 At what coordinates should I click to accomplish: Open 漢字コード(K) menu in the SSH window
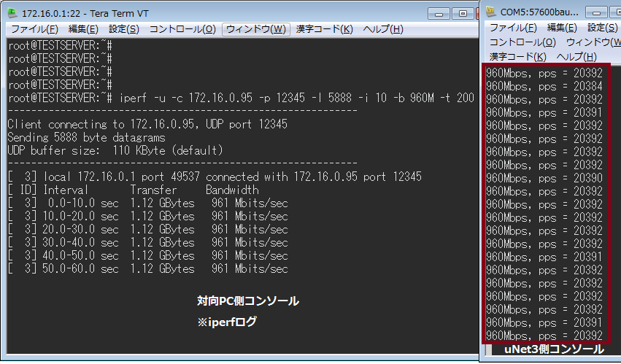click(x=324, y=29)
